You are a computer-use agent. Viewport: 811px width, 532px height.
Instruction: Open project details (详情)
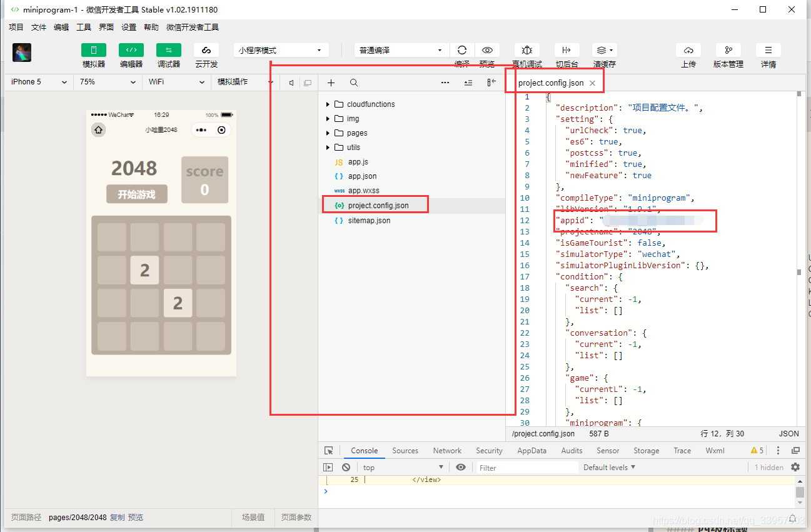pyautogui.click(x=768, y=50)
